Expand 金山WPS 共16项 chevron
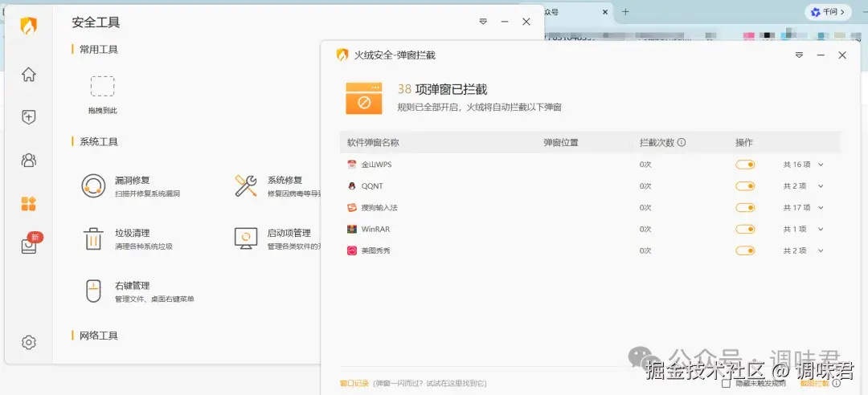 pyautogui.click(x=821, y=165)
